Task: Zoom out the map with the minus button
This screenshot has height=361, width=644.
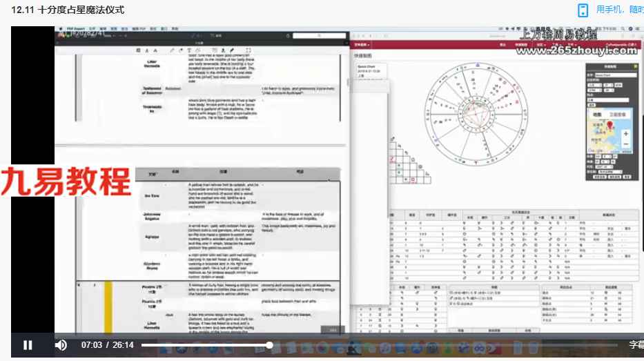Action: pos(625,144)
